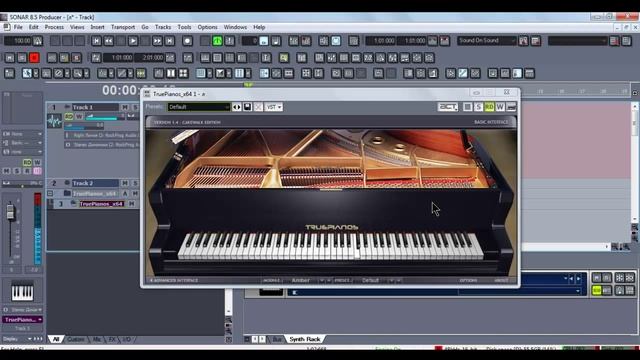Viewport: 640px width, 360px height.
Task: Click the green snap-to-grid icon
Action: click(x=141, y=73)
